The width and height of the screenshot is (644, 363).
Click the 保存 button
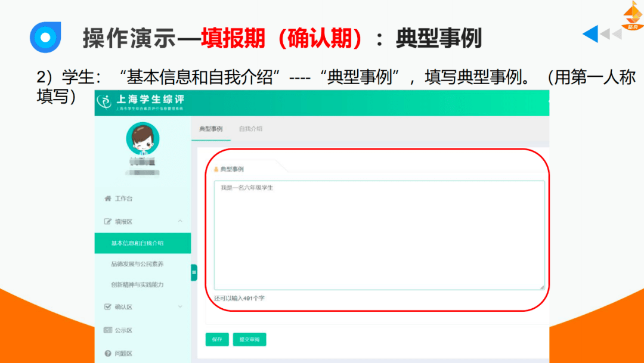click(x=216, y=339)
